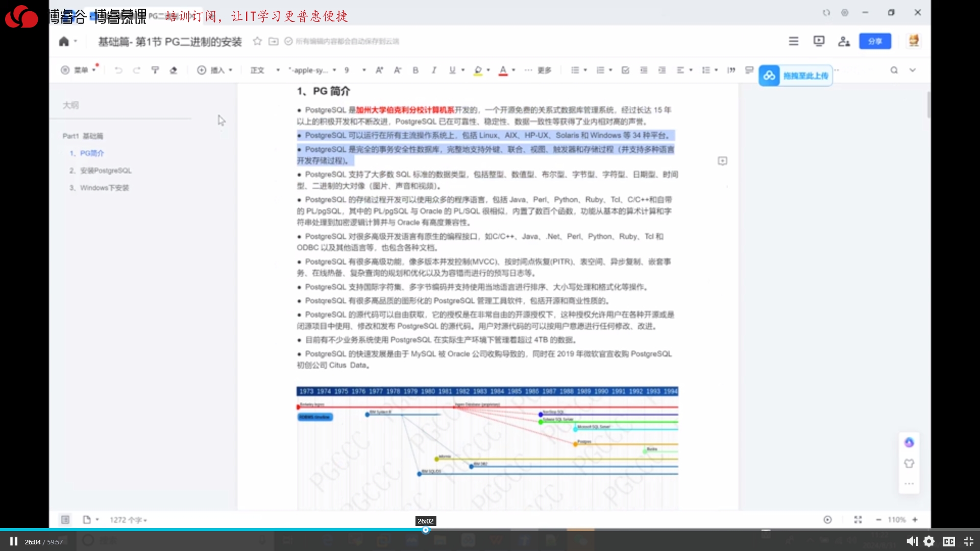Insert a bulleted list
The width and height of the screenshot is (980, 551).
575,70
